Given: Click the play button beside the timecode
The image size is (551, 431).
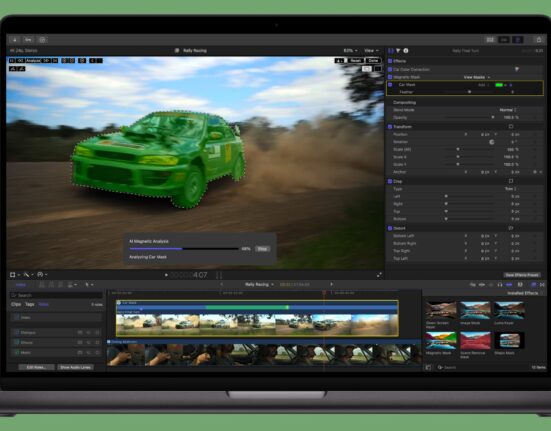Looking at the screenshot, I should pyautogui.click(x=166, y=275).
